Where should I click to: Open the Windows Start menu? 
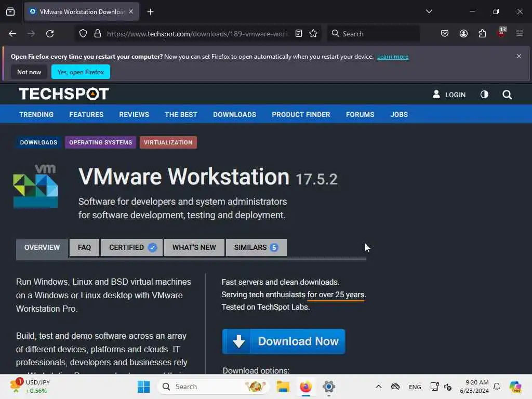point(143,387)
